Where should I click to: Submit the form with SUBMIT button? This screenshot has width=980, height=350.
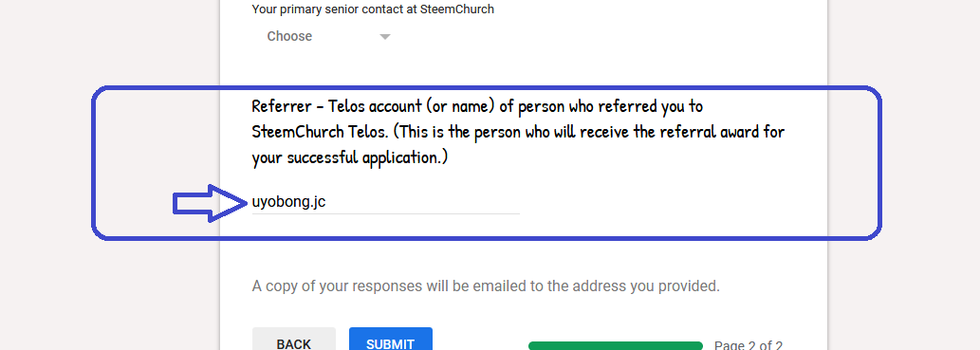coord(391,339)
